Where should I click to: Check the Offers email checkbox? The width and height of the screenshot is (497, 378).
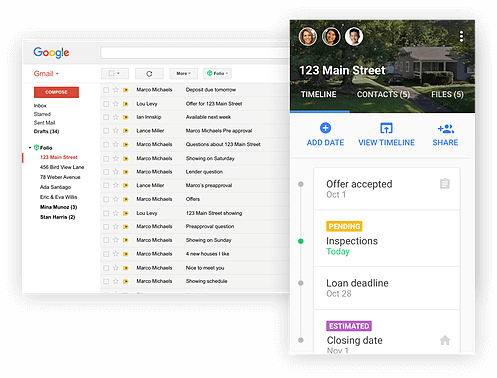click(106, 199)
